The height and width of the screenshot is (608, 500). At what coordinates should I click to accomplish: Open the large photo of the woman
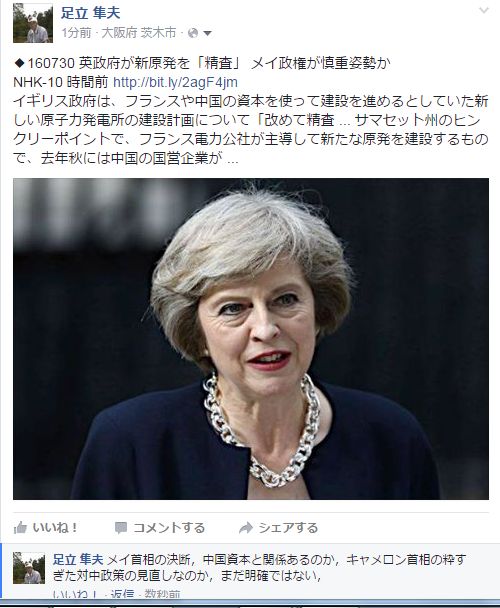pyautogui.click(x=251, y=339)
